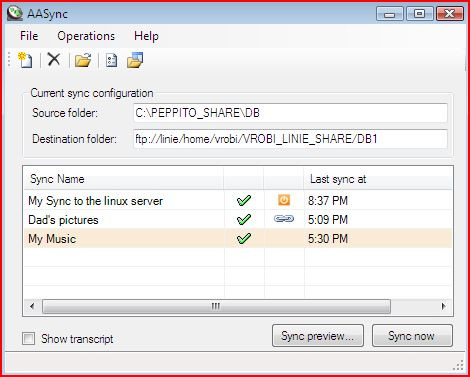Viewport: 470px width, 377px height.
Task: Open the folder icon in the toolbar
Action: pyautogui.click(x=83, y=60)
